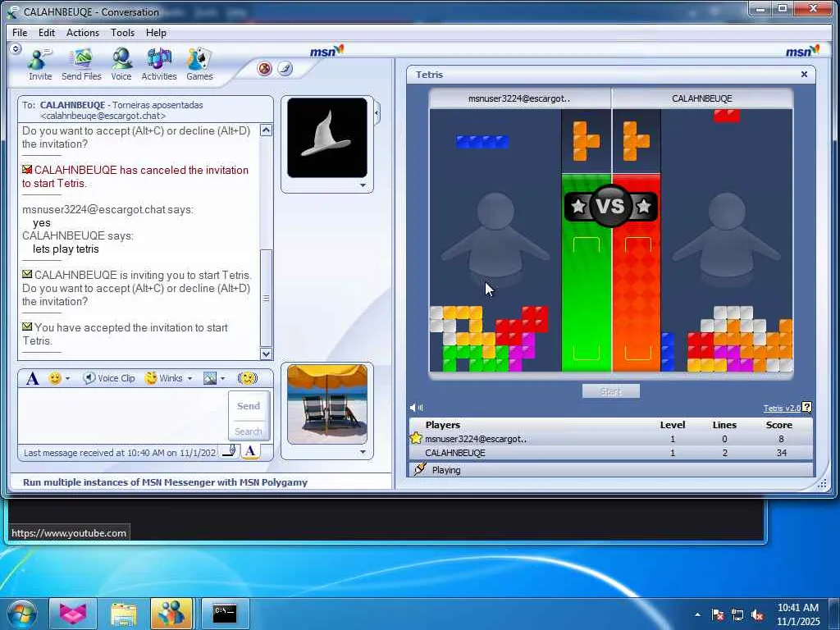Open the MSN Polygamy ad link
The width and height of the screenshot is (840, 630).
[165, 482]
